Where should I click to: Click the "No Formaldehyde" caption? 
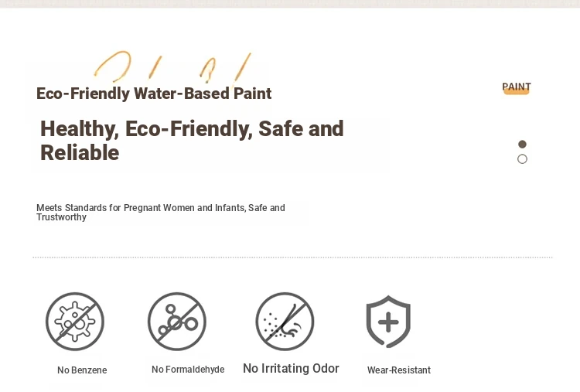tap(188, 369)
